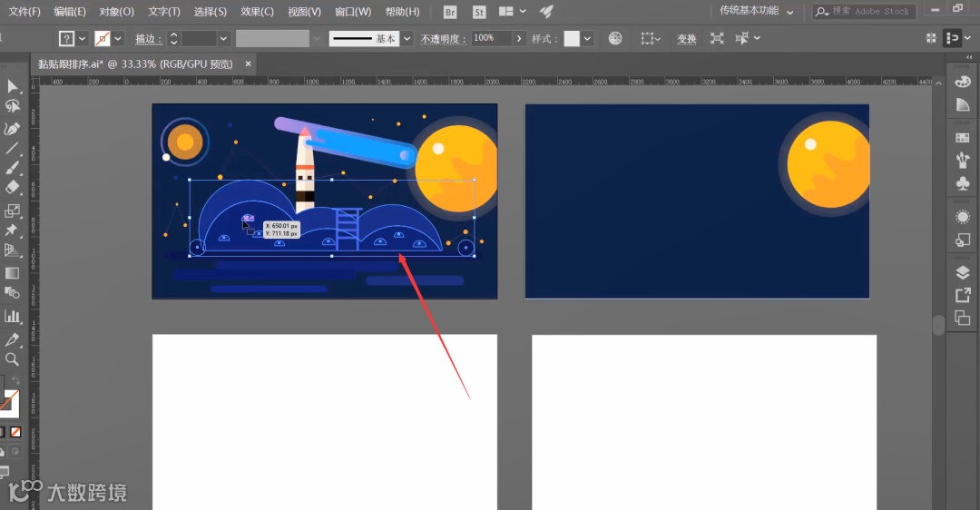The image size is (980, 510).
Task: Open the 效果(C) menu
Action: pyautogui.click(x=257, y=12)
